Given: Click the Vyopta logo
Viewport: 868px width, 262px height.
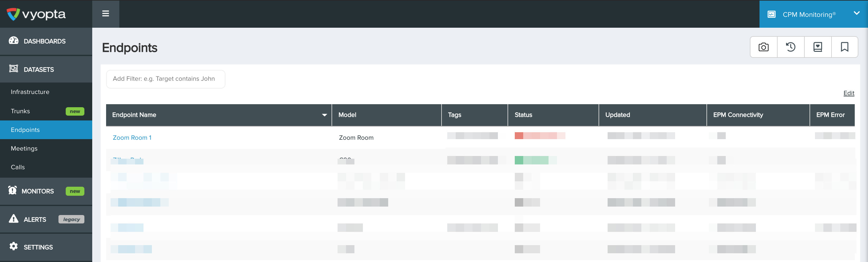Looking at the screenshot, I should click(36, 14).
